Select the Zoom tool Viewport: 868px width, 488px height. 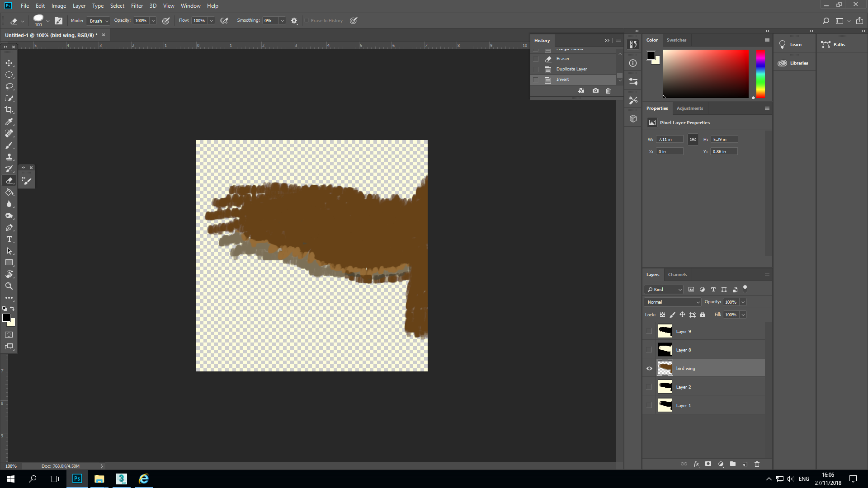(9, 286)
